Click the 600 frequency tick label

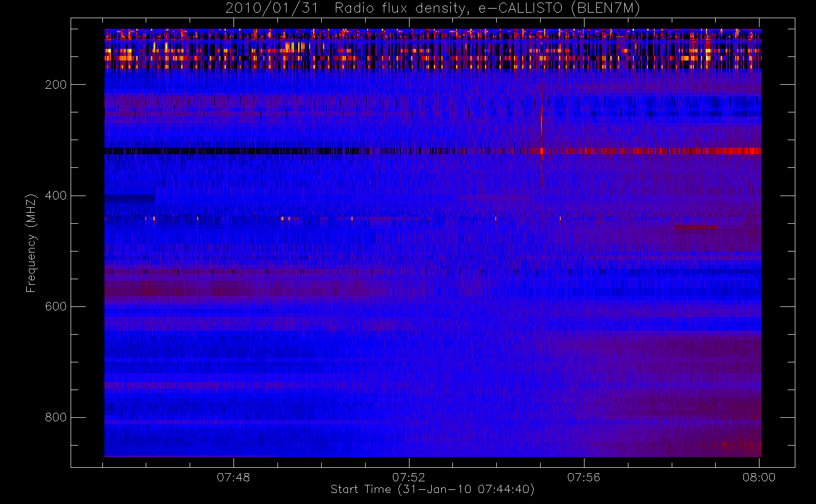(56, 306)
